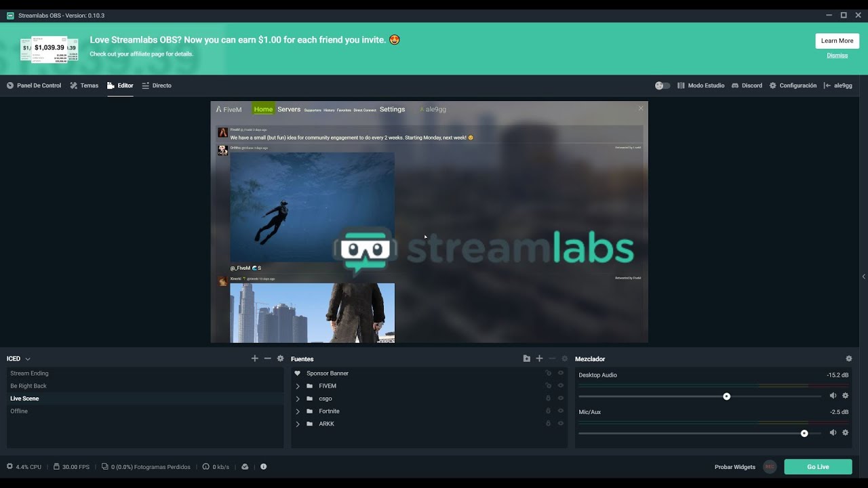Image resolution: width=868 pixels, height=488 pixels.
Task: Select the Live Scene entry
Action: click(x=145, y=399)
